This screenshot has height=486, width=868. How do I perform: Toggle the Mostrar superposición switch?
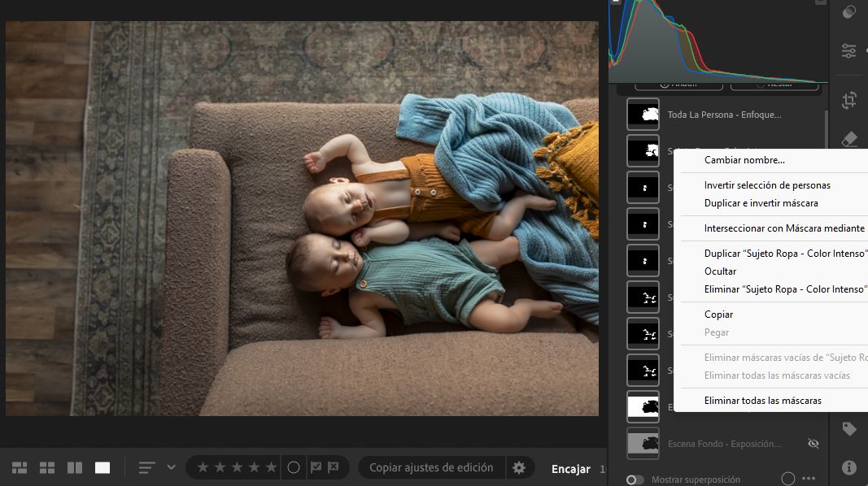636,480
